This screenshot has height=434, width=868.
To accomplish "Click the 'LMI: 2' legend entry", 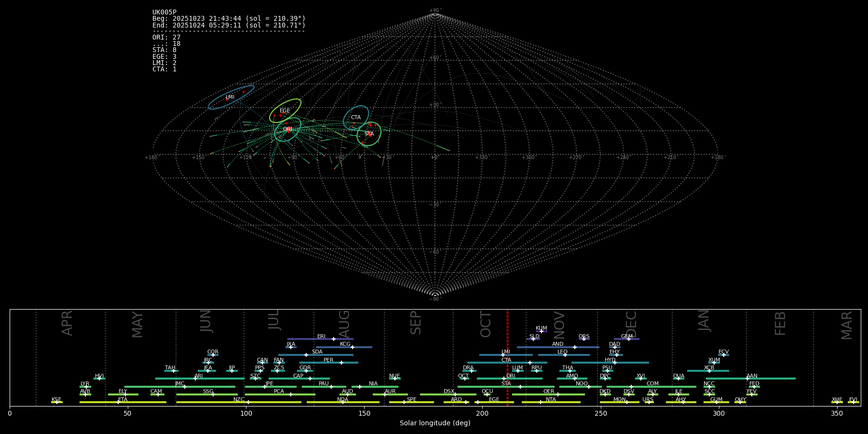I will [x=164, y=63].
